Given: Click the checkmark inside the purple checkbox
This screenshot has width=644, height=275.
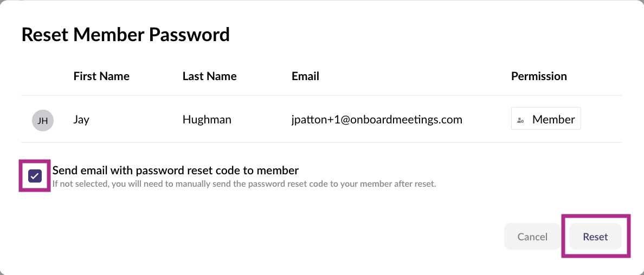Looking at the screenshot, I should 35,175.
